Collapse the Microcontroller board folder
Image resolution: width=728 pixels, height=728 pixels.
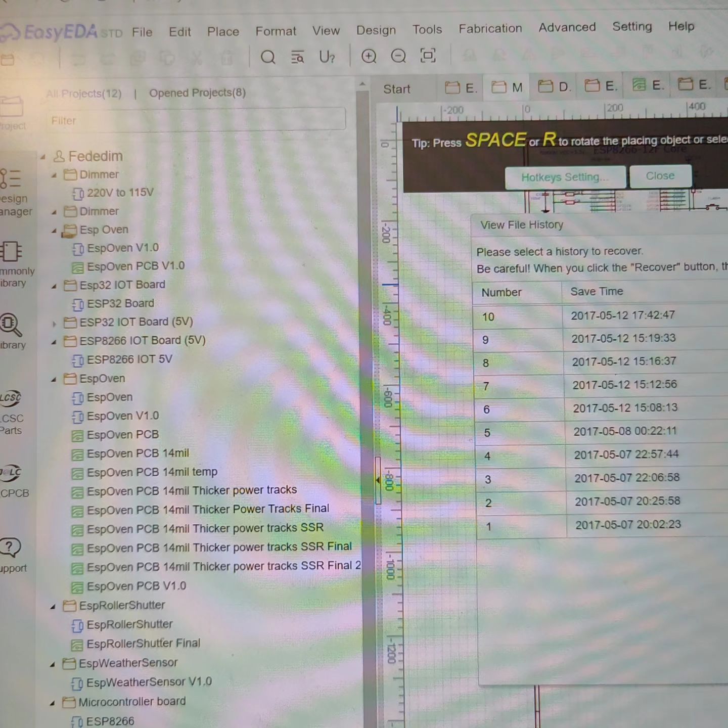52,703
